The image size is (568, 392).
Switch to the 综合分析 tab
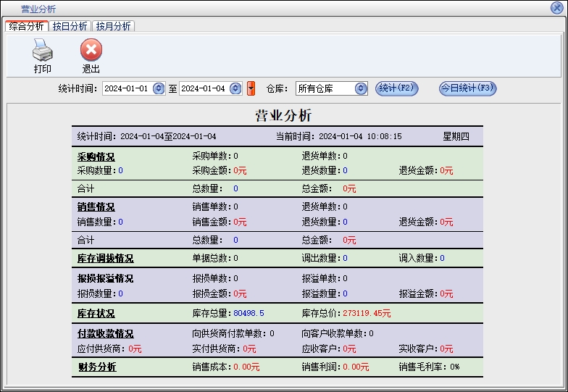point(27,26)
